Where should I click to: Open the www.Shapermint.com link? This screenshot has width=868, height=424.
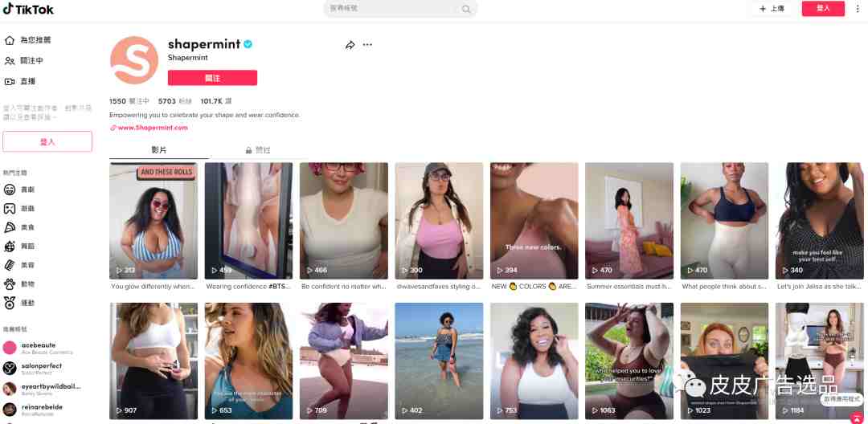(149, 128)
